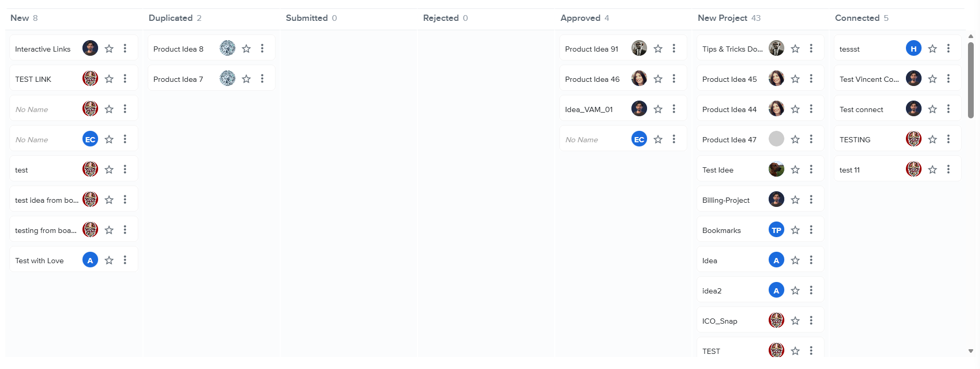This screenshot has height=369, width=980.
Task: Open more options for TEST LINK card
Action: point(125,79)
